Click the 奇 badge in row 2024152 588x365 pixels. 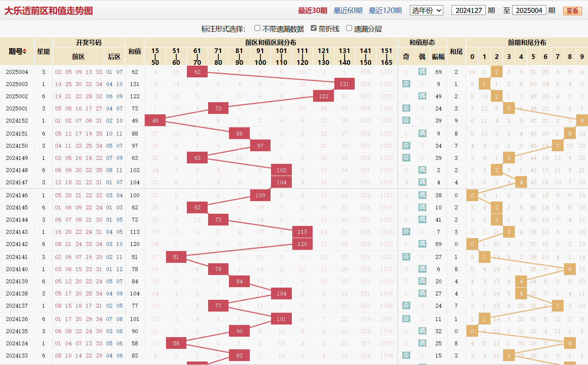click(x=406, y=121)
